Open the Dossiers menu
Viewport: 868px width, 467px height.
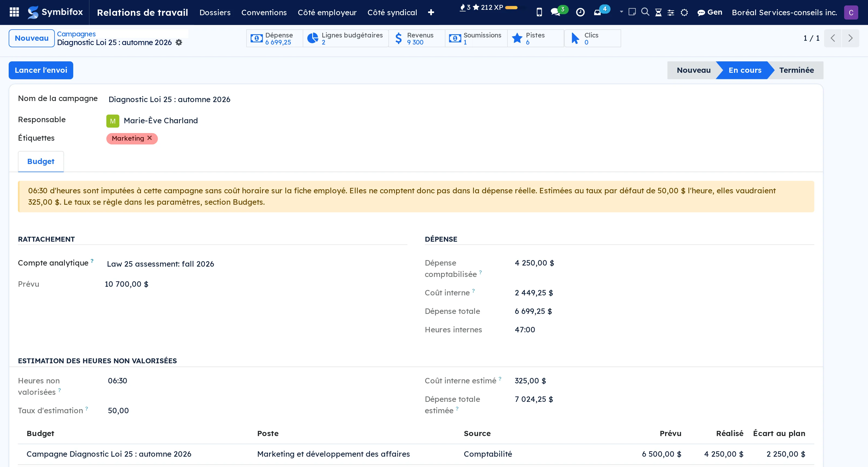pos(215,12)
